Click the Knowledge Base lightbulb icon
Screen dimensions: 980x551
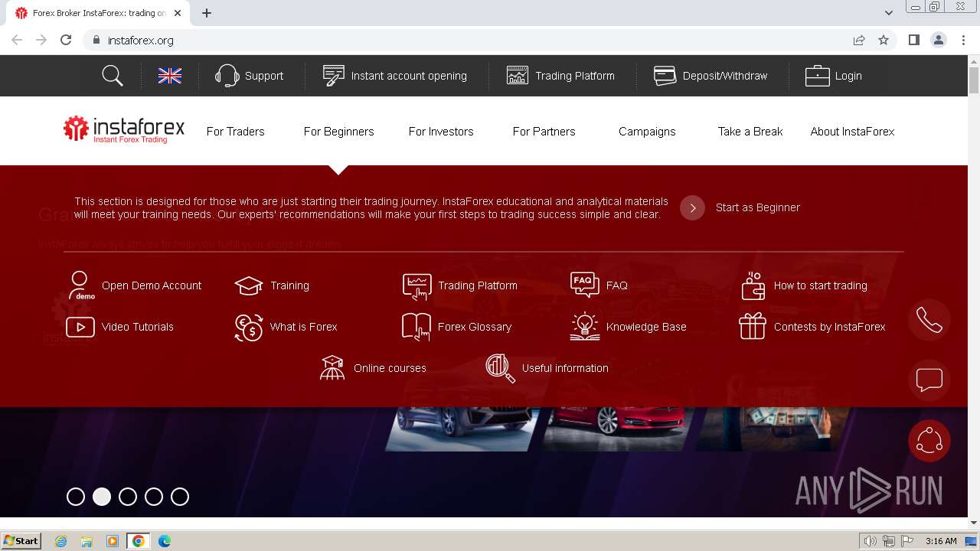585,327
